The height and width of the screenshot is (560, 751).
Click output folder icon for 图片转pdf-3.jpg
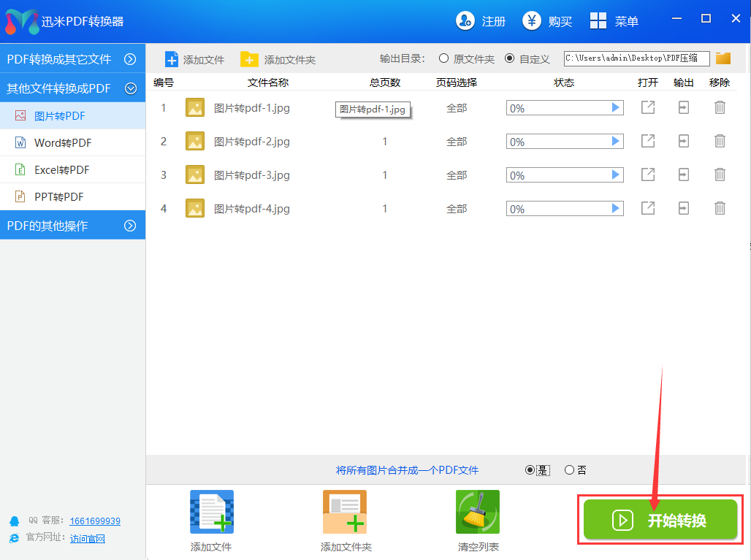click(683, 175)
